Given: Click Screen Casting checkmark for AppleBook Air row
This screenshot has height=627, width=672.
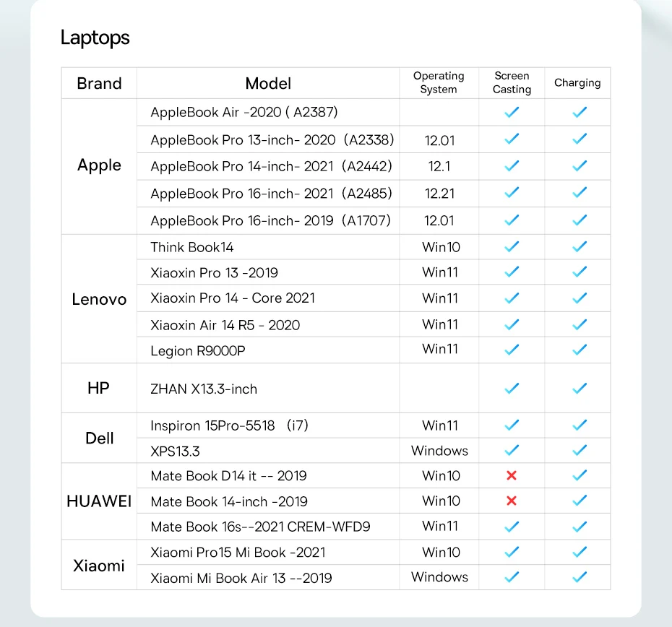Looking at the screenshot, I should point(512,112).
